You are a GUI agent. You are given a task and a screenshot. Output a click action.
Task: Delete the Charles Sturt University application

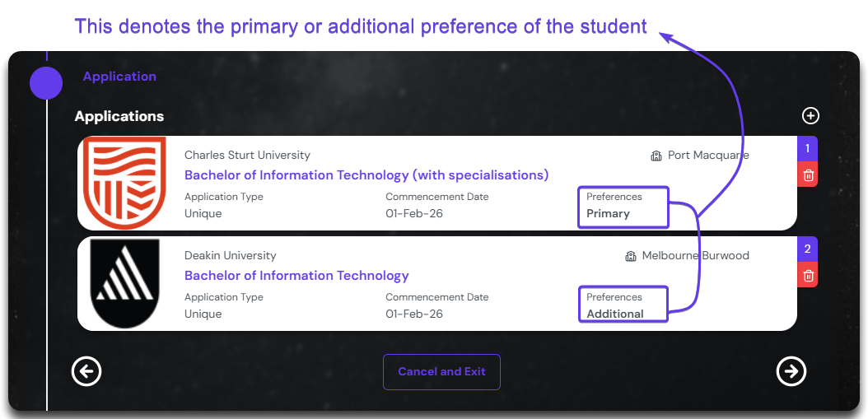click(808, 175)
